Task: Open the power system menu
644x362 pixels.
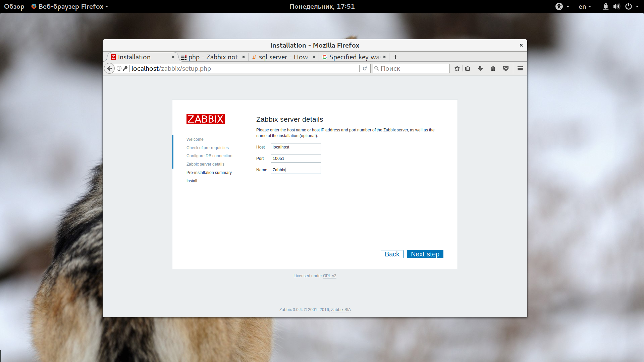Action: (632, 6)
